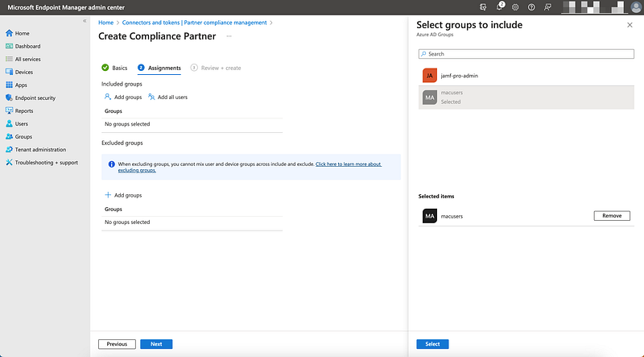Open the Cloud Shell icon in the header
The height and width of the screenshot is (357, 644).
(483, 7)
